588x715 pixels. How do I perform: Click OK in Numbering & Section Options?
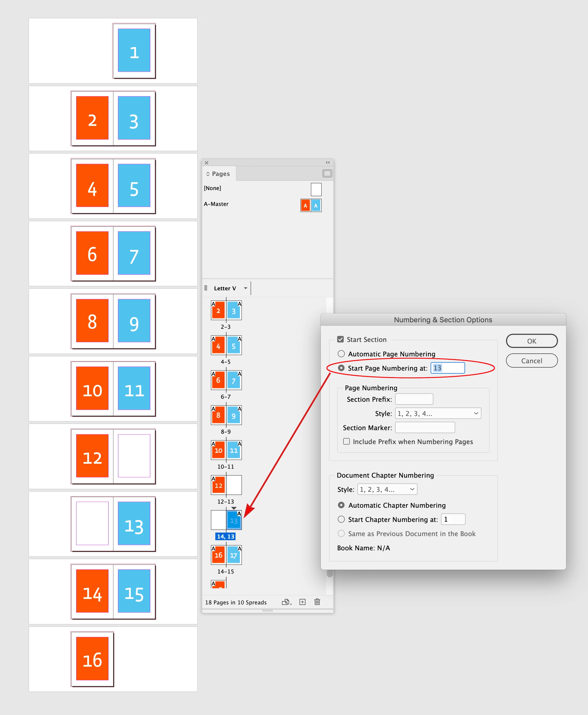click(x=531, y=341)
